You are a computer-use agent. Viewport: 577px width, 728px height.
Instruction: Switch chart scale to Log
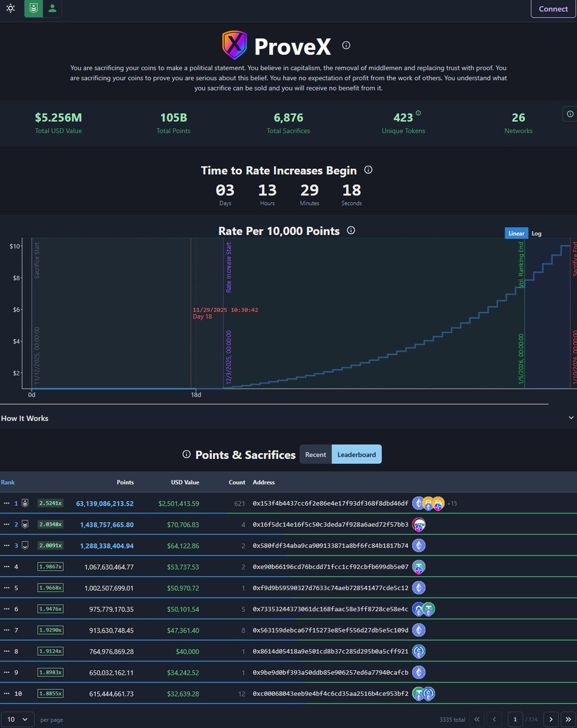536,234
